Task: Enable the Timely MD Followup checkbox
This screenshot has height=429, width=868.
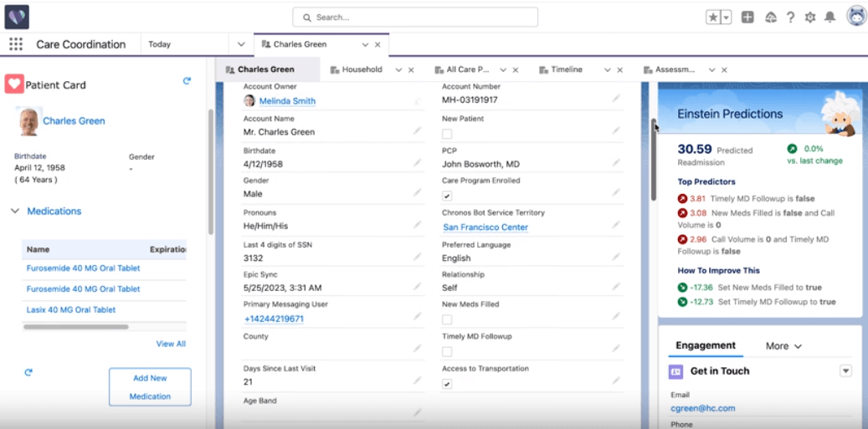Action: tap(447, 352)
